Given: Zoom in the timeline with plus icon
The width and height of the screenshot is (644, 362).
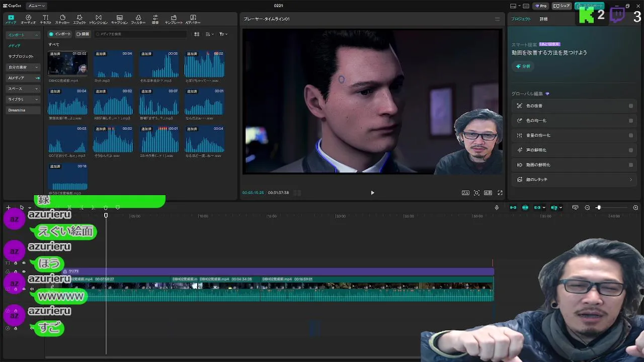Looking at the screenshot, I should [635, 207].
